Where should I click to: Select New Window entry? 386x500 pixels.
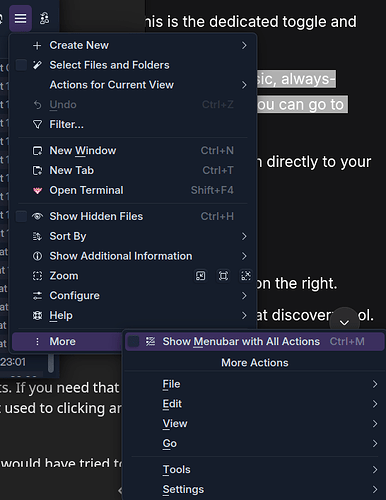pyautogui.click(x=133, y=151)
